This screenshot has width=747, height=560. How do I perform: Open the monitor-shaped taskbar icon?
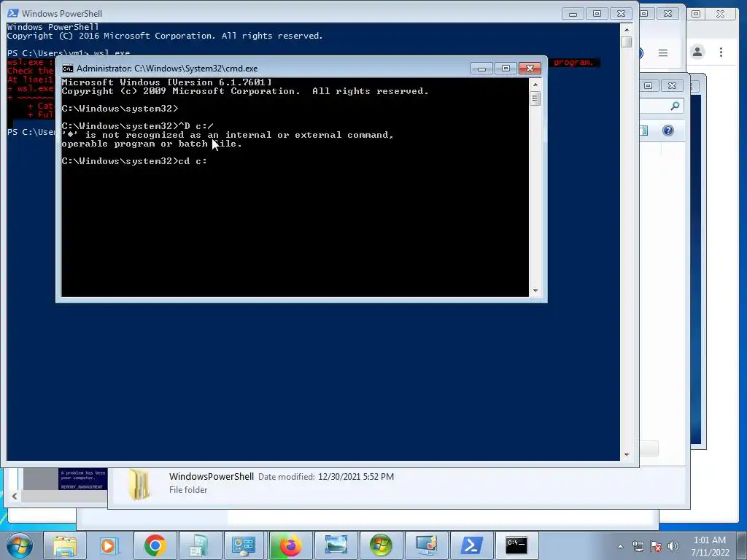point(426,545)
